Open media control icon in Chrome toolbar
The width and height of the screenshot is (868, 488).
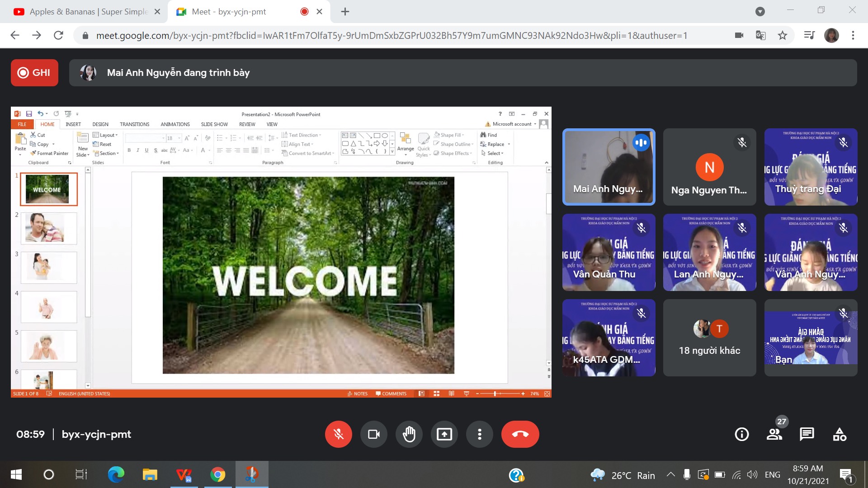809,35
